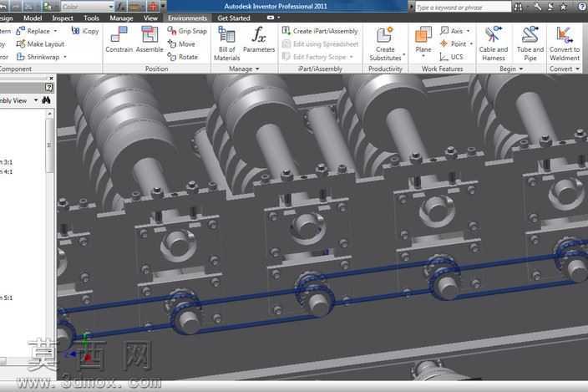Click the favorites star icon in title bar
This screenshot has height=392, width=588.
563,7
